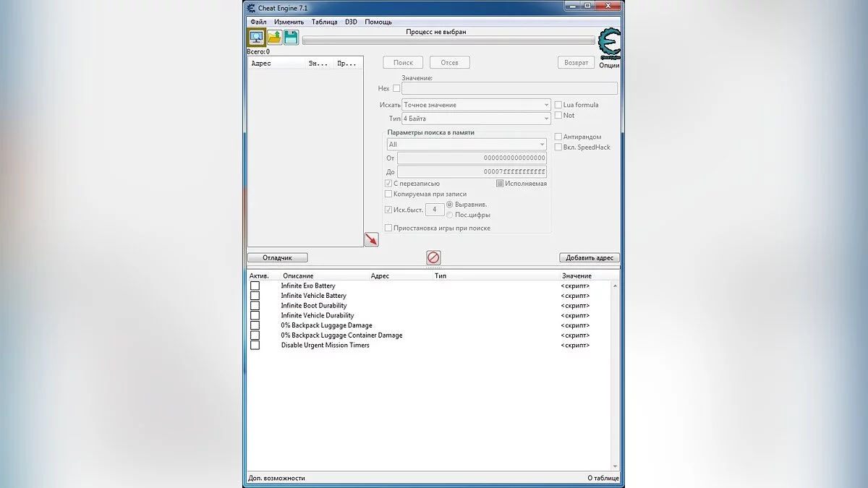
Task: Select Пос.цифры radio button
Action: (450, 215)
